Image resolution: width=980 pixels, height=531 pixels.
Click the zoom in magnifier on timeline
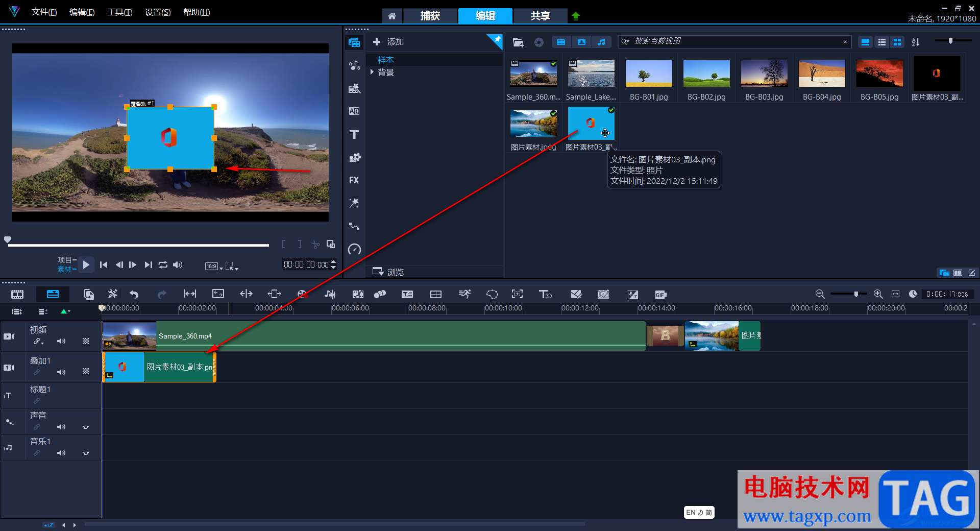(x=878, y=294)
